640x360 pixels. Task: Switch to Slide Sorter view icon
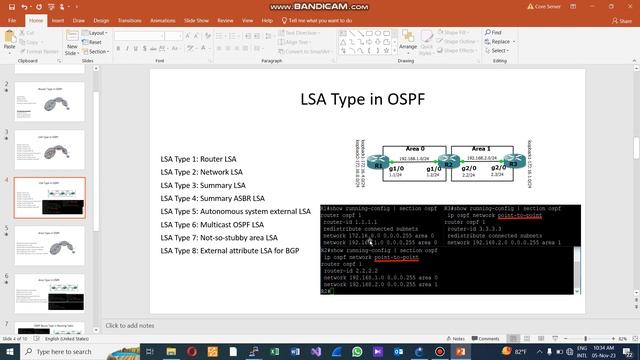[527, 339]
